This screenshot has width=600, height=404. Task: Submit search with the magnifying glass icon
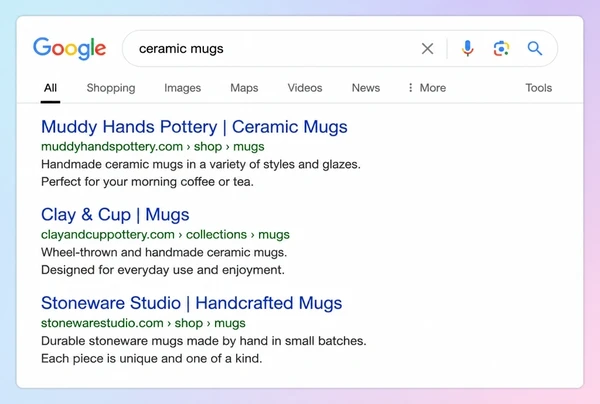coord(535,49)
